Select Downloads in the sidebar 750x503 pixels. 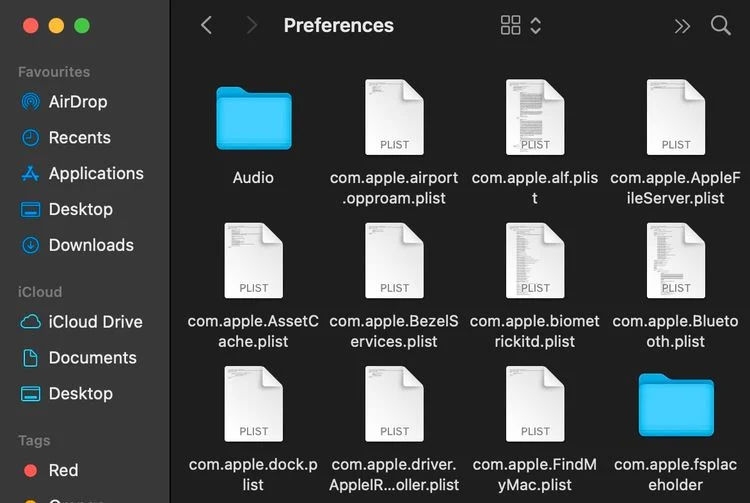pos(90,246)
